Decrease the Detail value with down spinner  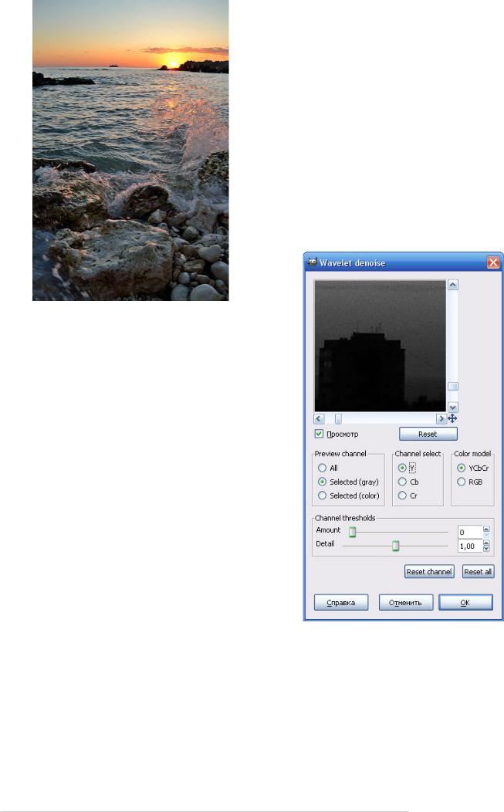pos(486,549)
